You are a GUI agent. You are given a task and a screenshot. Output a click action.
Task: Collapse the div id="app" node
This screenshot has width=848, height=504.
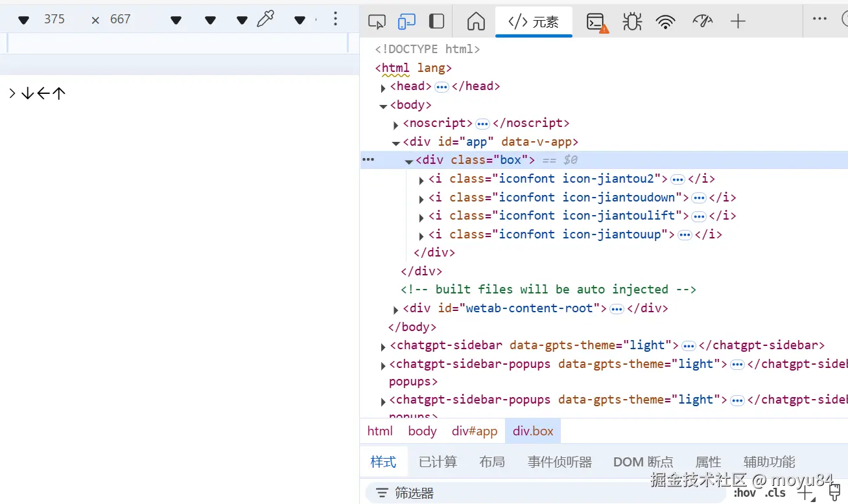(x=396, y=143)
